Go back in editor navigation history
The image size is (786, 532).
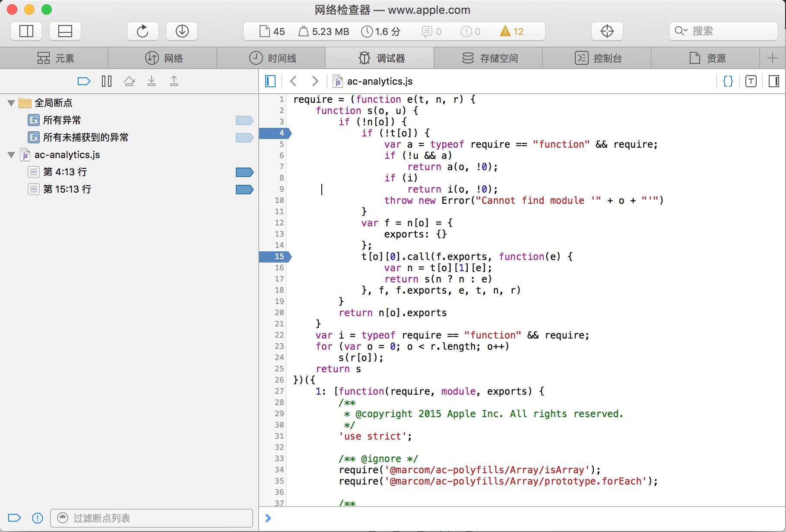[293, 81]
